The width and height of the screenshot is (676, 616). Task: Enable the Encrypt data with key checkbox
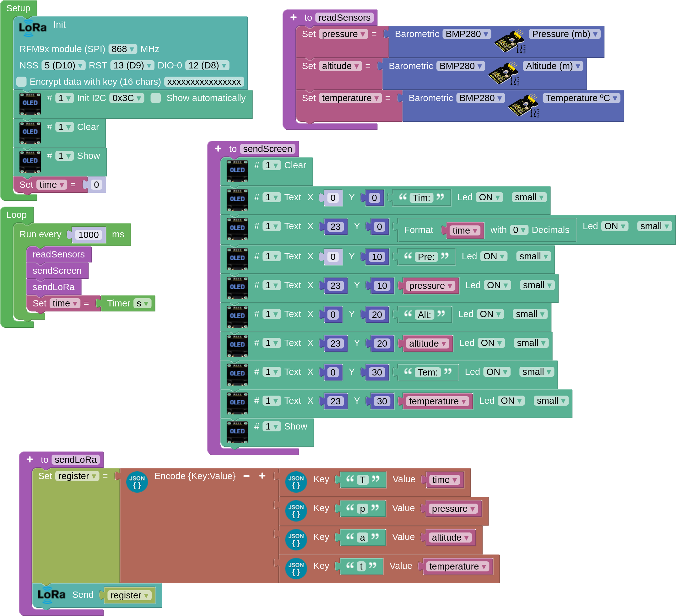[21, 82]
